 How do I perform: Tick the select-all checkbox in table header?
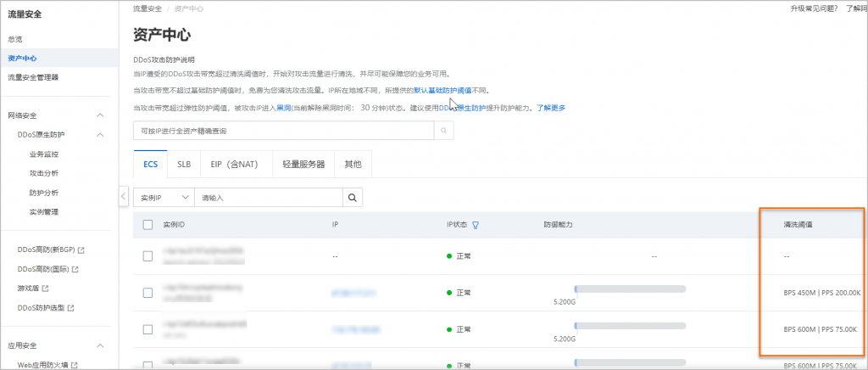click(147, 225)
